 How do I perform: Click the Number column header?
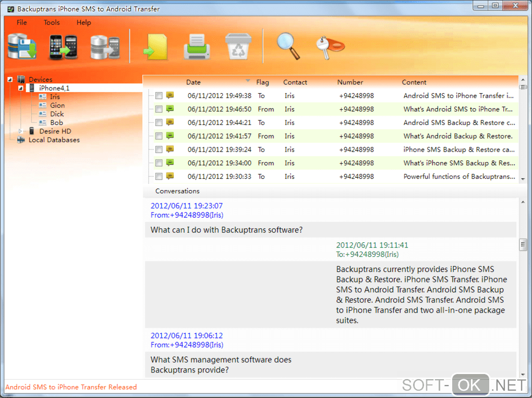pos(350,82)
